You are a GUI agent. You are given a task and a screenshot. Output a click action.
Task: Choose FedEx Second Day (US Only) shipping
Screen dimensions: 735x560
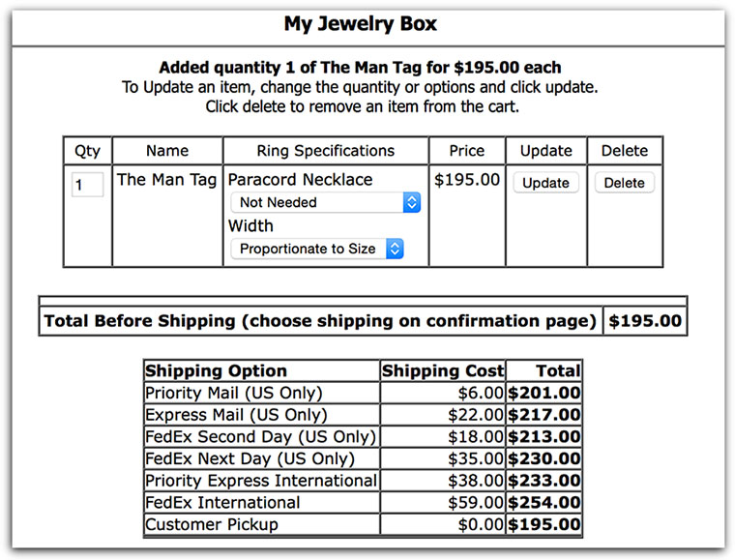[259, 437]
